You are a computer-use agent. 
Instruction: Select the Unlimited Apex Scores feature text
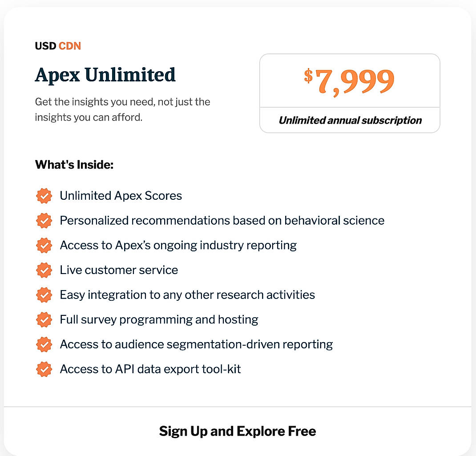[121, 196]
